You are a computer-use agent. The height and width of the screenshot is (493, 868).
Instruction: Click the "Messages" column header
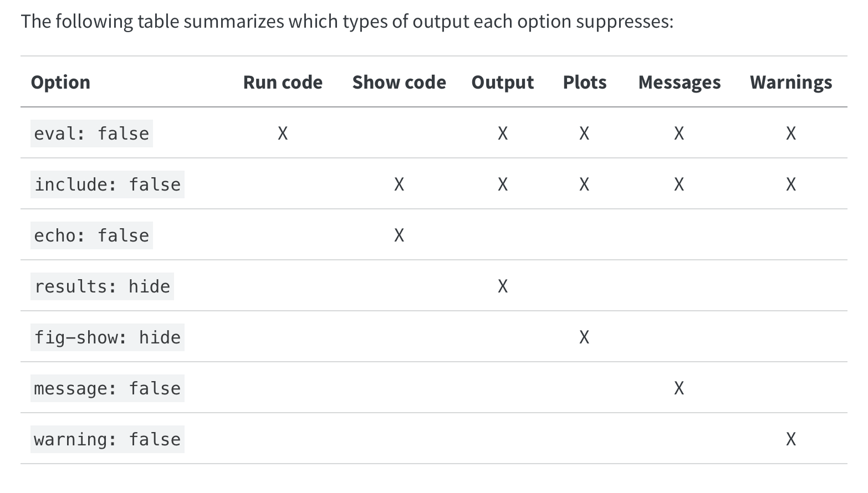pyautogui.click(x=680, y=82)
